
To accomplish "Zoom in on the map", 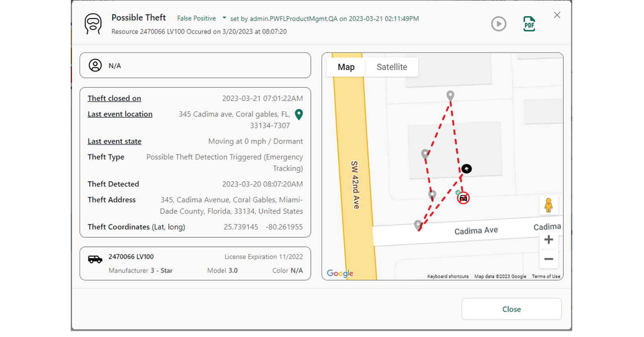I will click(549, 240).
